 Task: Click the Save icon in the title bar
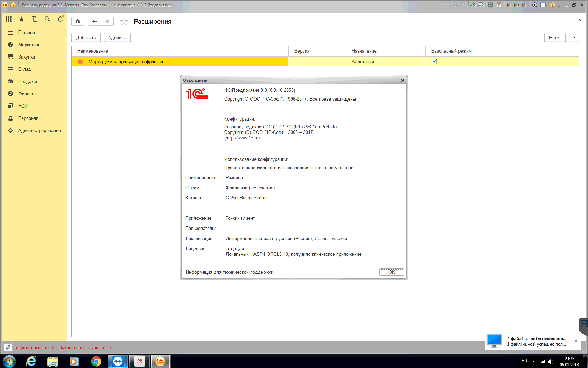point(447,5)
